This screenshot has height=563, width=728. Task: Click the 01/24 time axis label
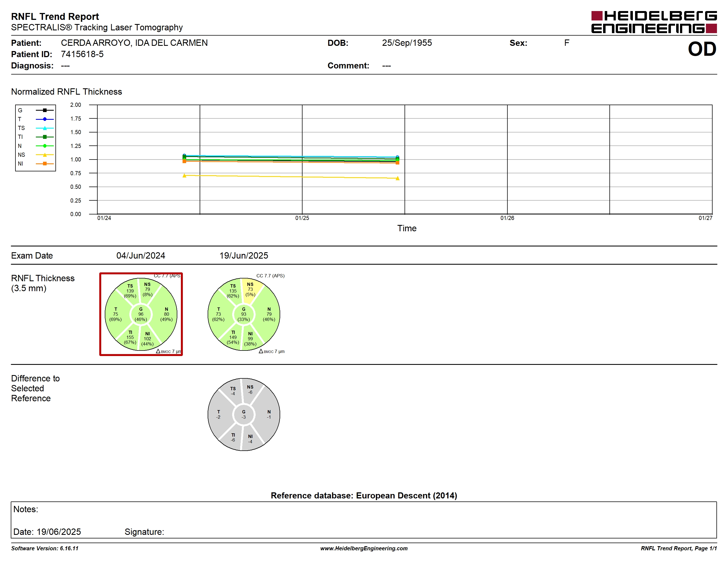(x=104, y=218)
